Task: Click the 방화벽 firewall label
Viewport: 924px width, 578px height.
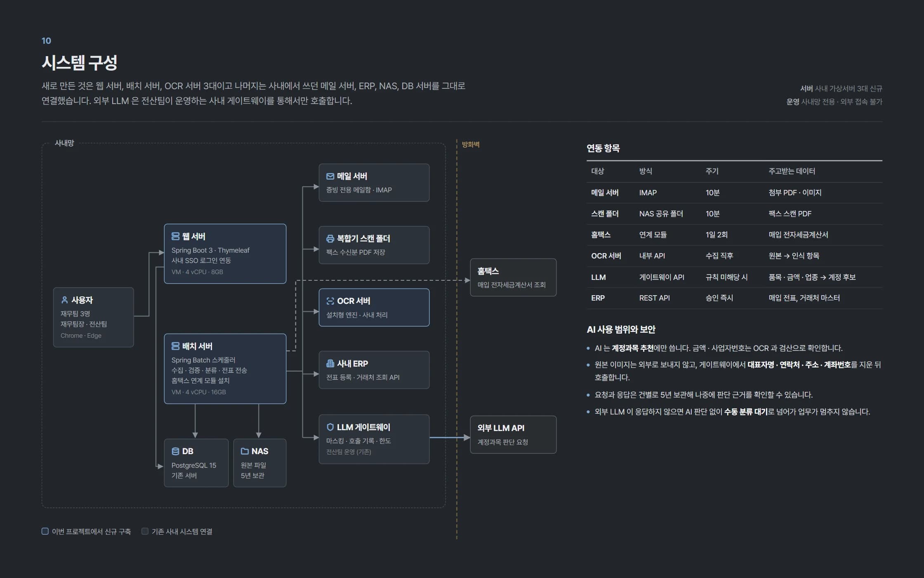Action: point(471,144)
